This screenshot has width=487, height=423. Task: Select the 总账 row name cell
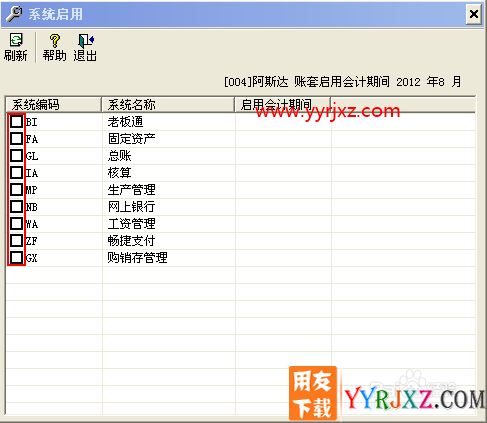[119, 156]
